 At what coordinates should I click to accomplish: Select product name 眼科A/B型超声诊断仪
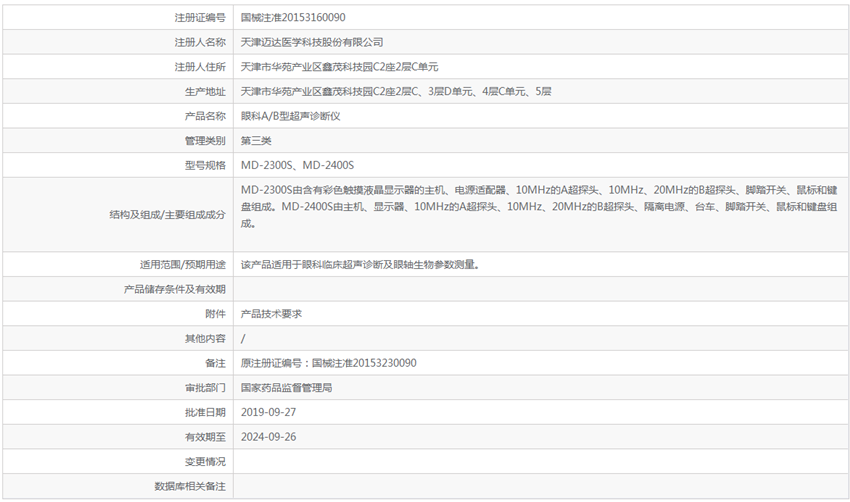tap(291, 116)
